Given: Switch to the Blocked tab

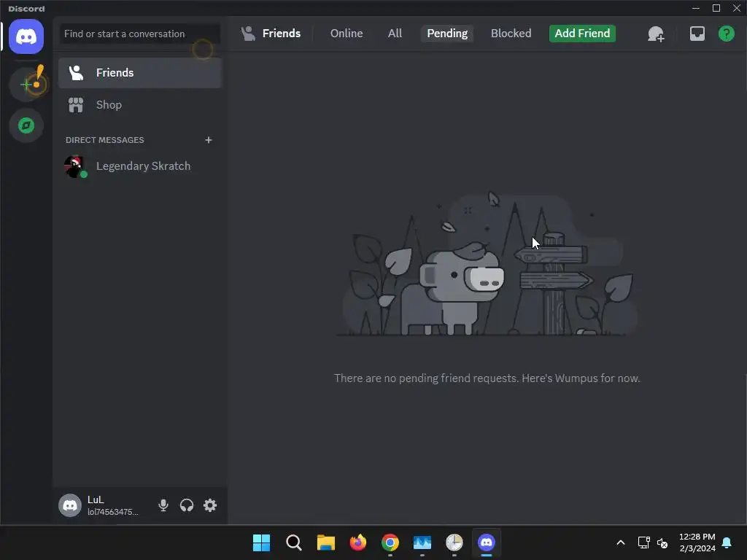Looking at the screenshot, I should coord(511,34).
